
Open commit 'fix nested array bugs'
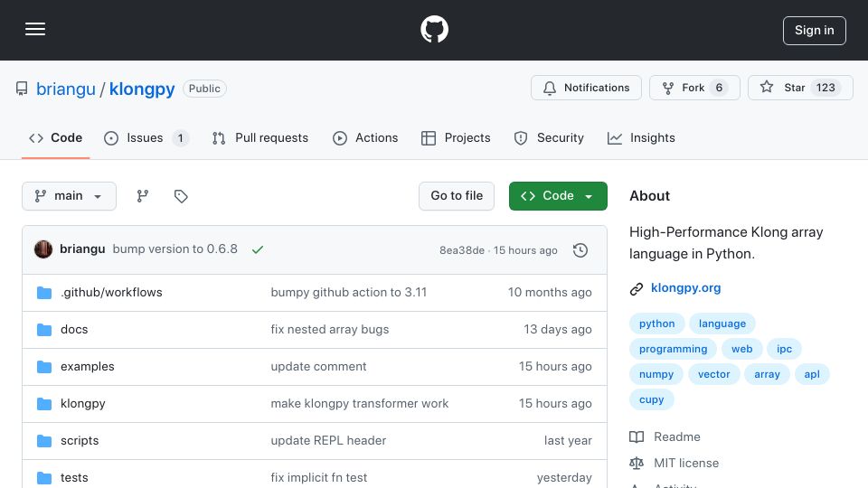(x=330, y=329)
